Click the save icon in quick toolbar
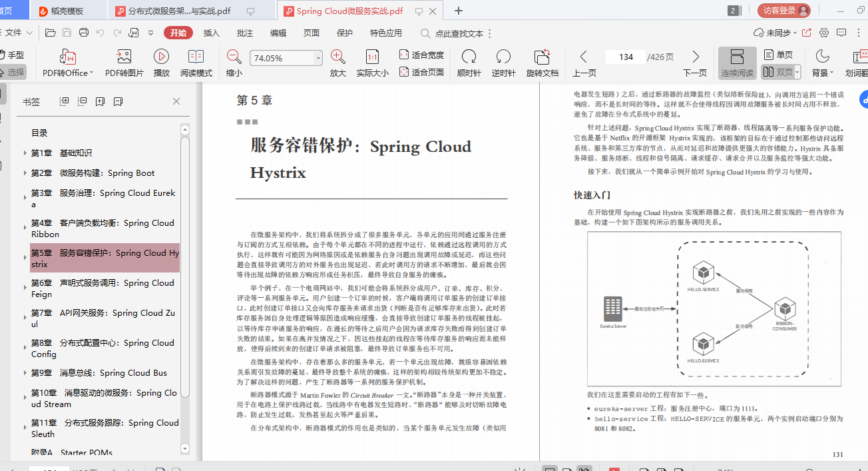 [x=67, y=33]
